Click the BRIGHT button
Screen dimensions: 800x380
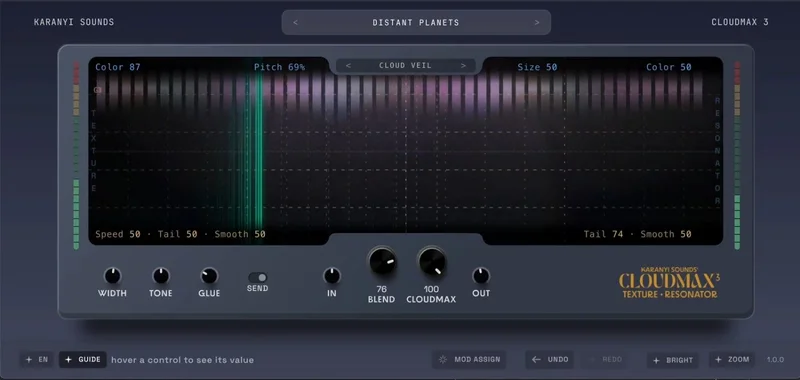673,360
